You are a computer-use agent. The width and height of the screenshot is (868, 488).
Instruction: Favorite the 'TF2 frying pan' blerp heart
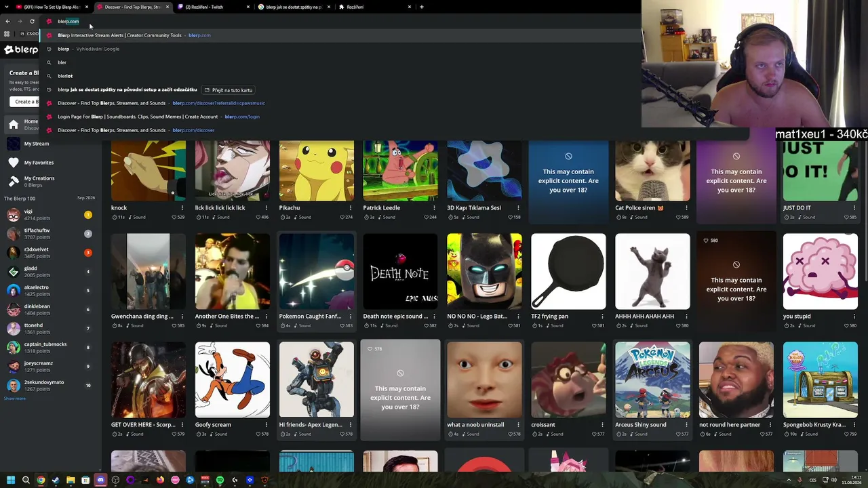point(593,325)
